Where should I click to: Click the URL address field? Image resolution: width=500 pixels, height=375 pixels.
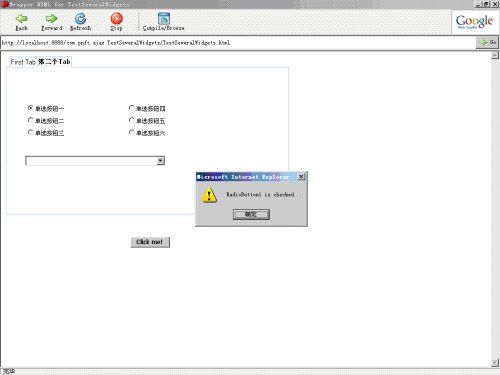pos(238,43)
